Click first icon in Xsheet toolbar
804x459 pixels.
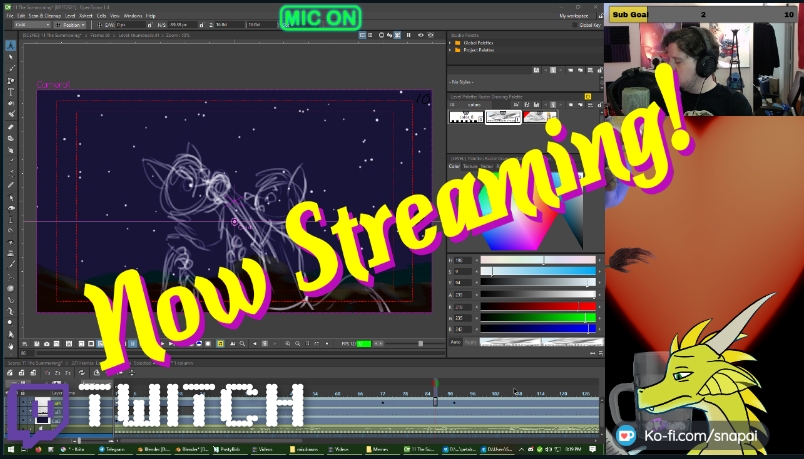(11, 373)
